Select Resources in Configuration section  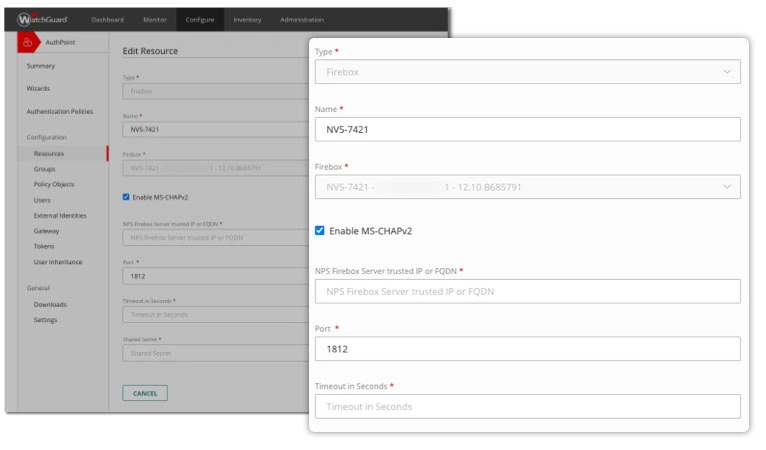pyautogui.click(x=49, y=153)
